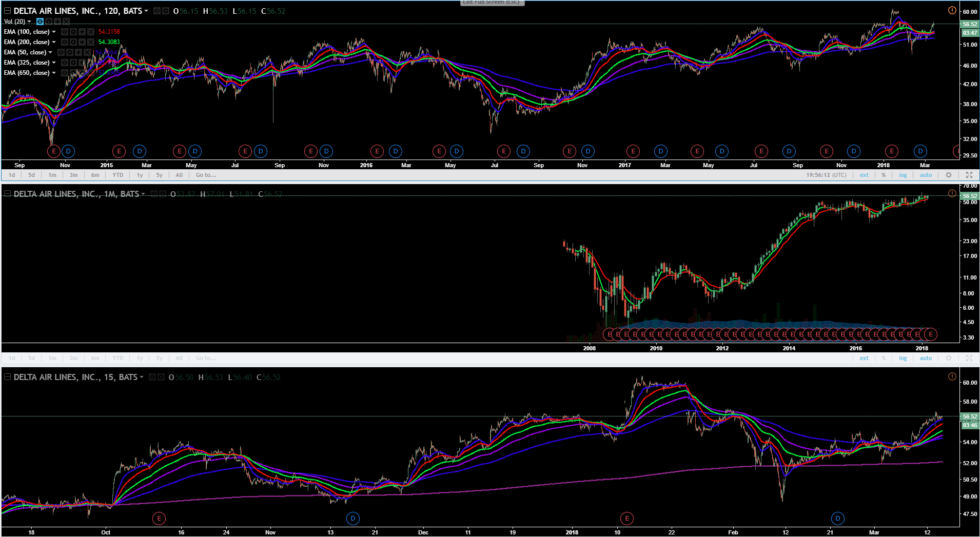Toggle ext extended hours in top chart toolbar
The image size is (980, 537).
coord(864,175)
